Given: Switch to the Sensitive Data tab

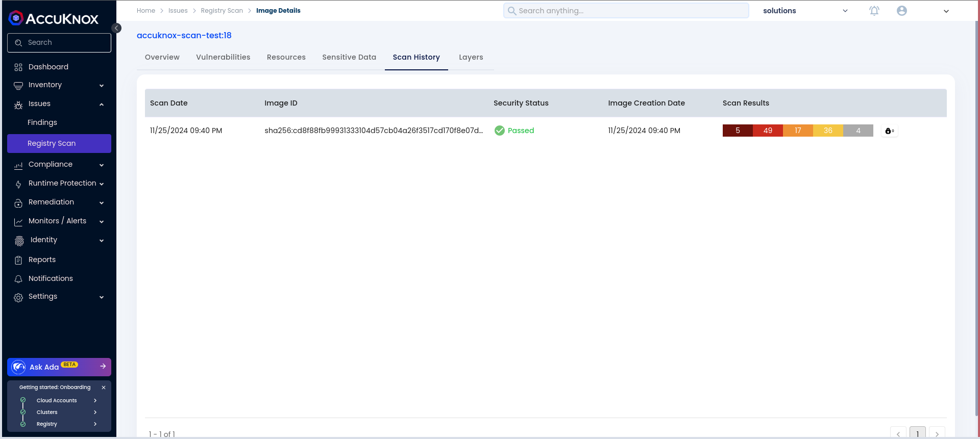Looking at the screenshot, I should coord(349,57).
